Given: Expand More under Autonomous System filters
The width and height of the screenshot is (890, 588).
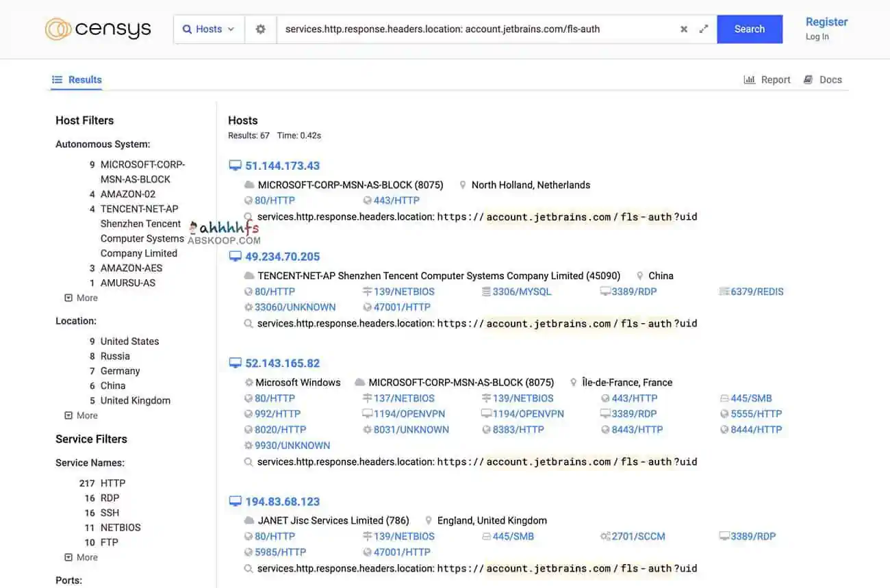Looking at the screenshot, I should (x=81, y=298).
